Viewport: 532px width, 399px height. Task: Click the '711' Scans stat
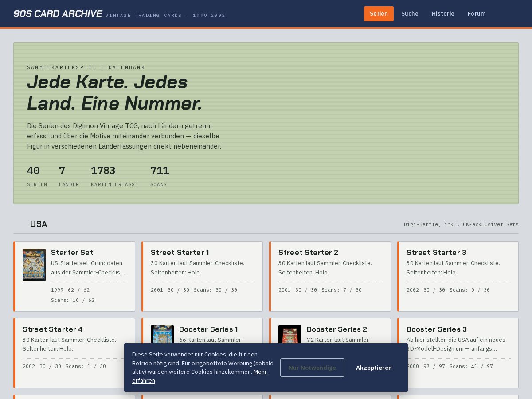pos(160,176)
